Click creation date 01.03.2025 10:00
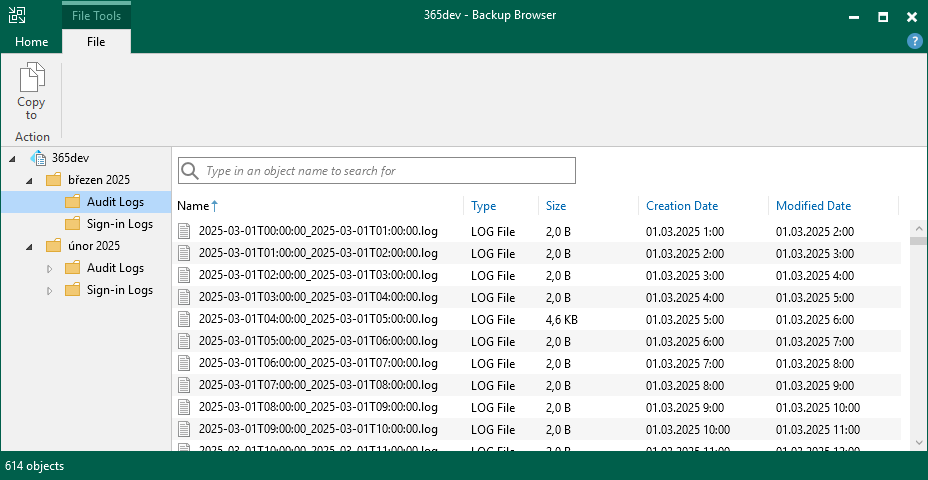This screenshot has width=928, height=480. point(688,430)
